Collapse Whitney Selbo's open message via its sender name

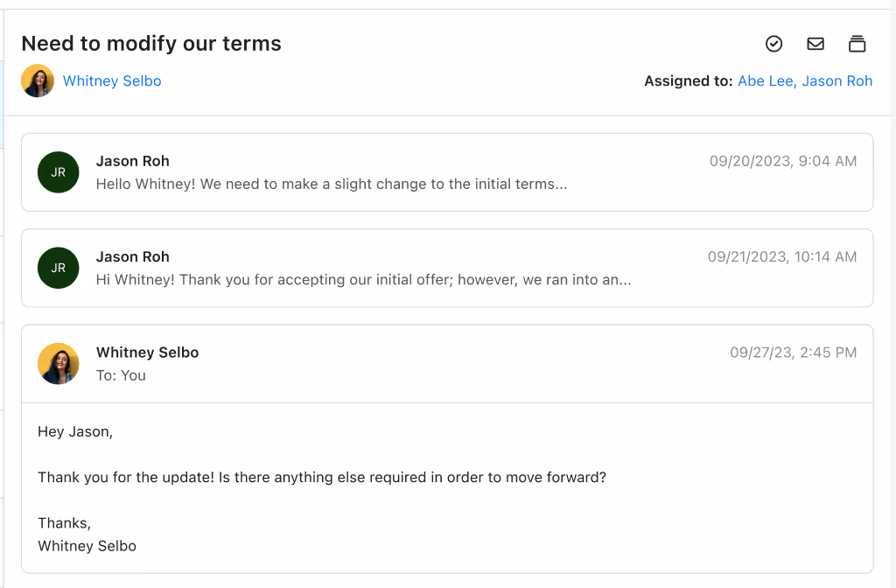(147, 353)
